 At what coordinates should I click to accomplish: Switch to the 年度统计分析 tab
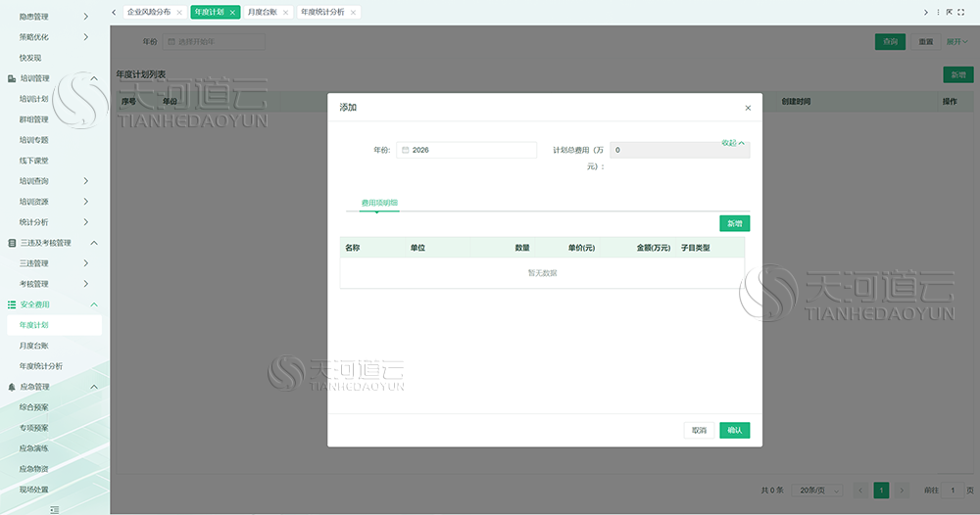[x=322, y=12]
